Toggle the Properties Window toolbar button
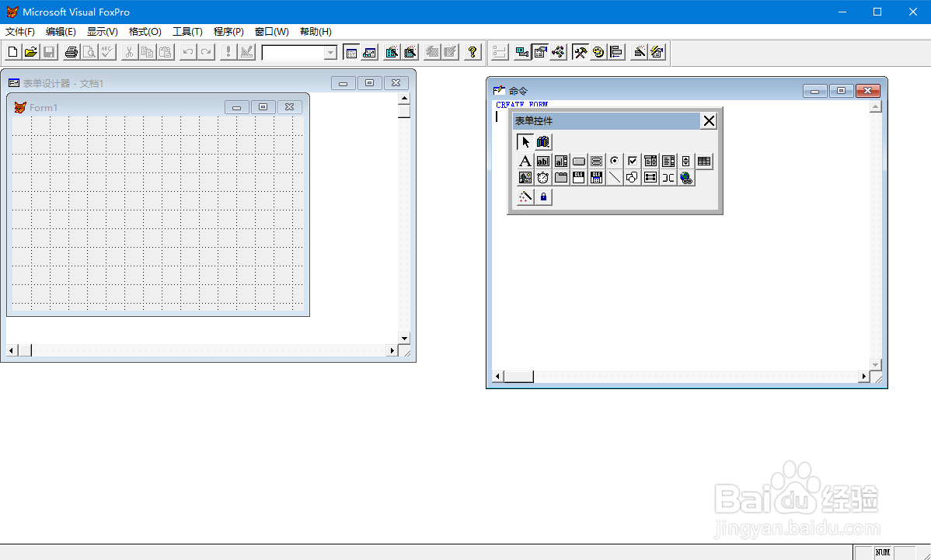This screenshot has height=560, width=931. click(x=540, y=52)
